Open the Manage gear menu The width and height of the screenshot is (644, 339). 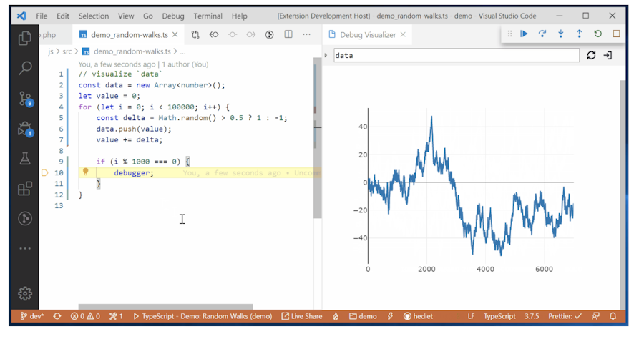click(x=24, y=293)
